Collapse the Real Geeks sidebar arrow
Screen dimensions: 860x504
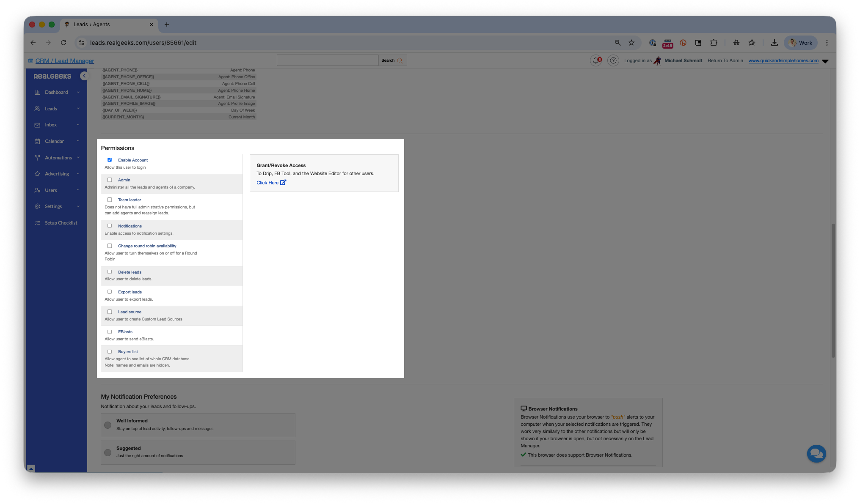(x=84, y=76)
